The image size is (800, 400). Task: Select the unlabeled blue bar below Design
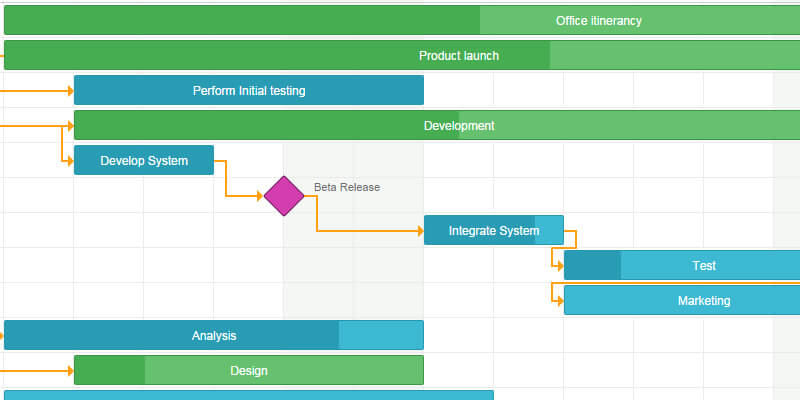249,395
